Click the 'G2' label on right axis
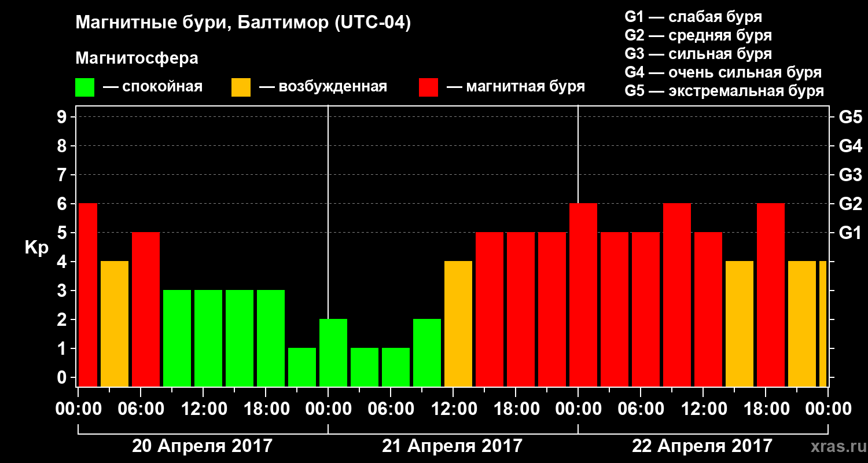This screenshot has height=463, width=868. pos(851,204)
